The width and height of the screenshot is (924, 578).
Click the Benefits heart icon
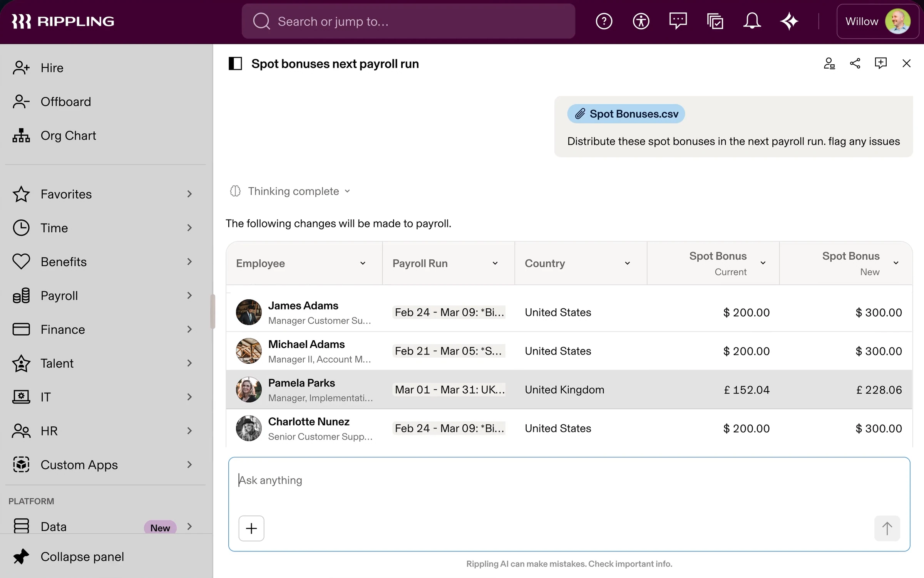point(21,262)
